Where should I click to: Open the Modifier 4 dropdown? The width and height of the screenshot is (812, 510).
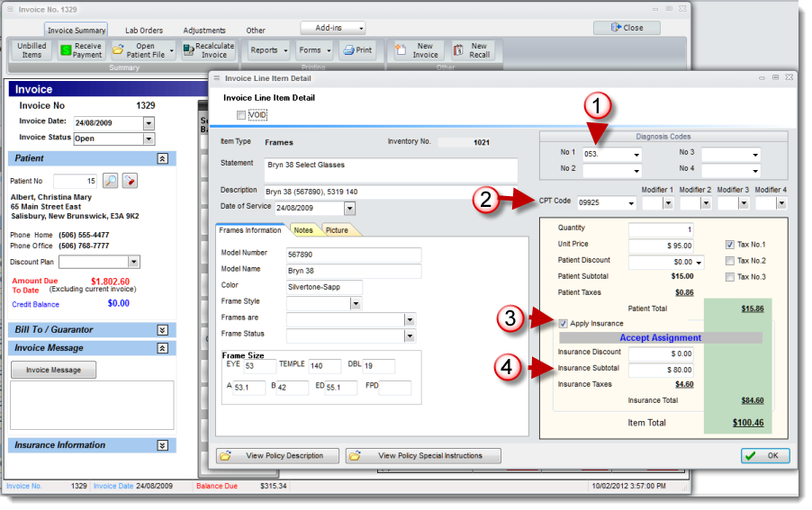click(781, 203)
